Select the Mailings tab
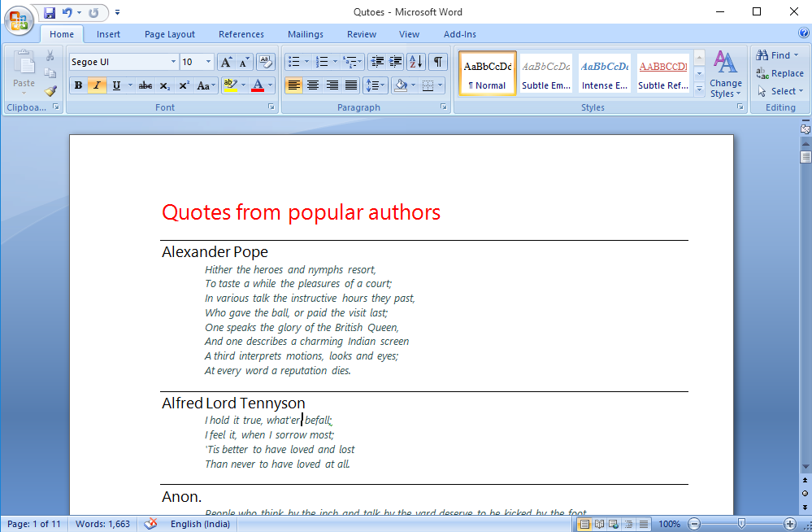 [306, 34]
